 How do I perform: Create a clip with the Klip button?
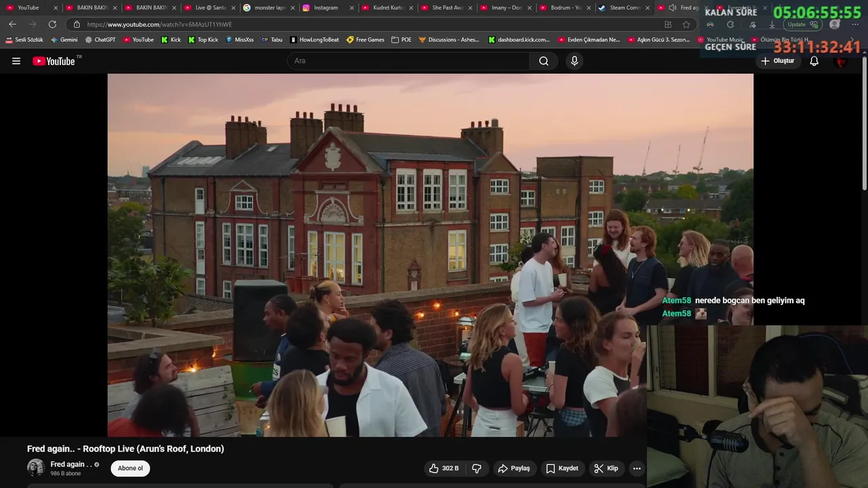[x=606, y=468]
